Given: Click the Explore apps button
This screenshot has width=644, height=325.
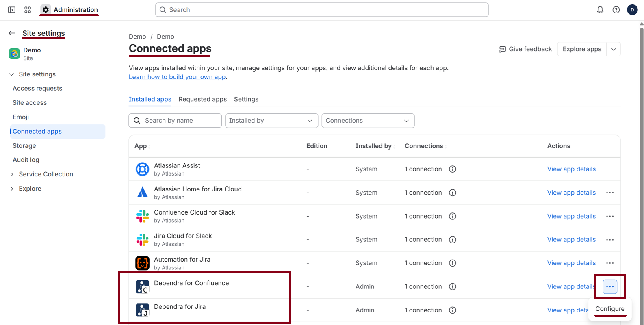Looking at the screenshot, I should (x=582, y=49).
